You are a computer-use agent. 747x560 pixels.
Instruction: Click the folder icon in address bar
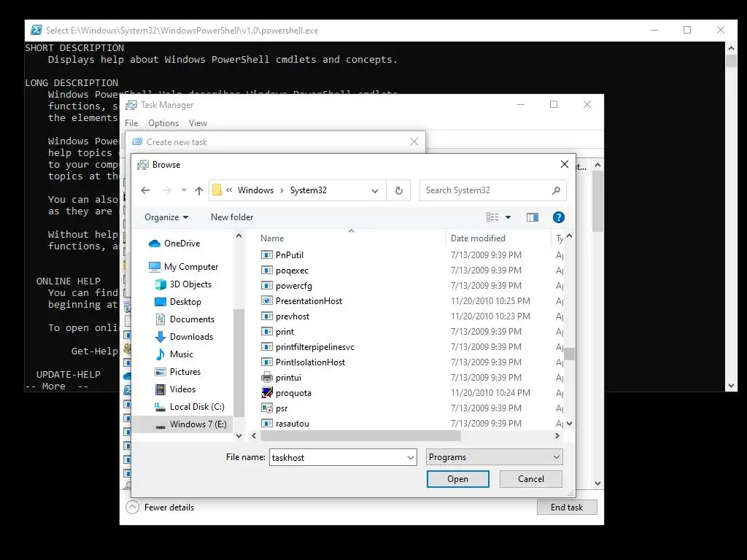pyautogui.click(x=217, y=190)
